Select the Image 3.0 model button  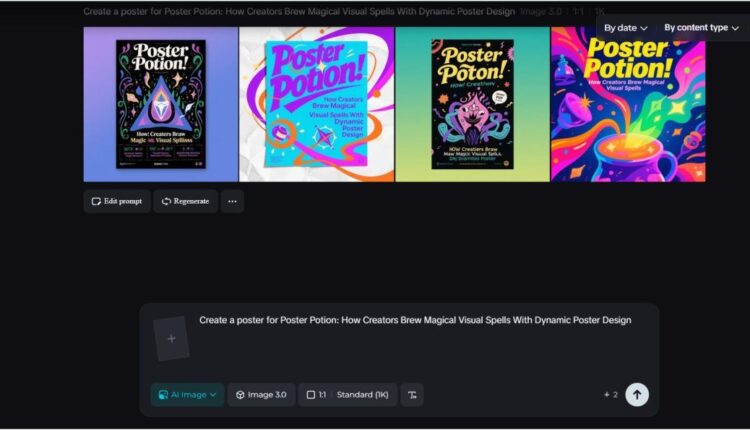261,395
